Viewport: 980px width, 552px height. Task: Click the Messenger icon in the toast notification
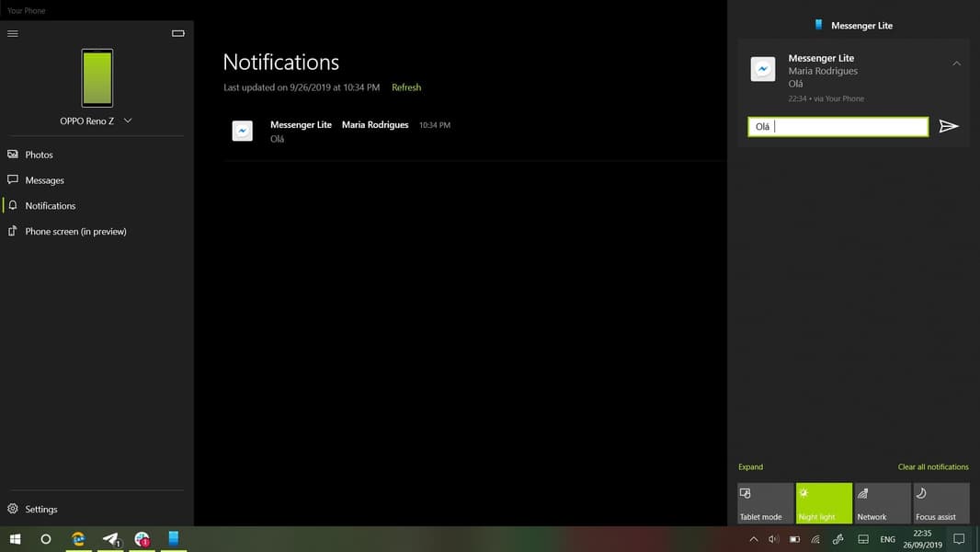762,69
